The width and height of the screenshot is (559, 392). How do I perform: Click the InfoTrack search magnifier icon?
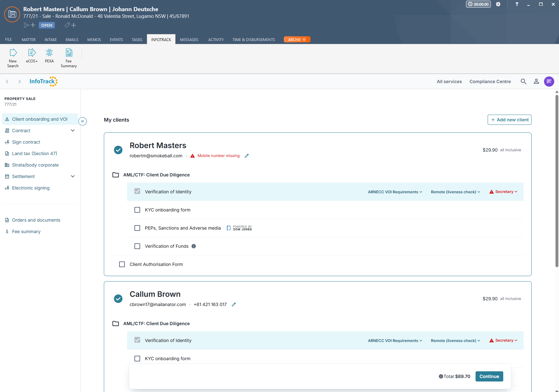click(x=523, y=82)
